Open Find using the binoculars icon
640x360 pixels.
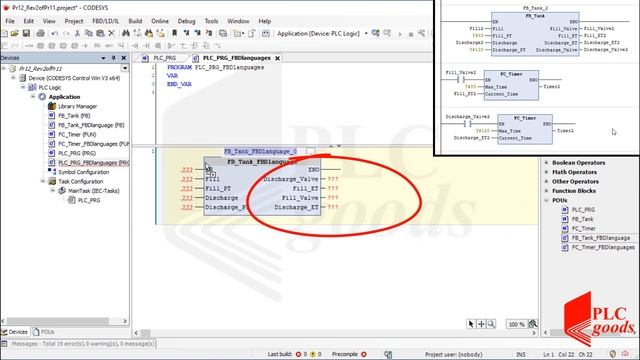tap(126, 33)
